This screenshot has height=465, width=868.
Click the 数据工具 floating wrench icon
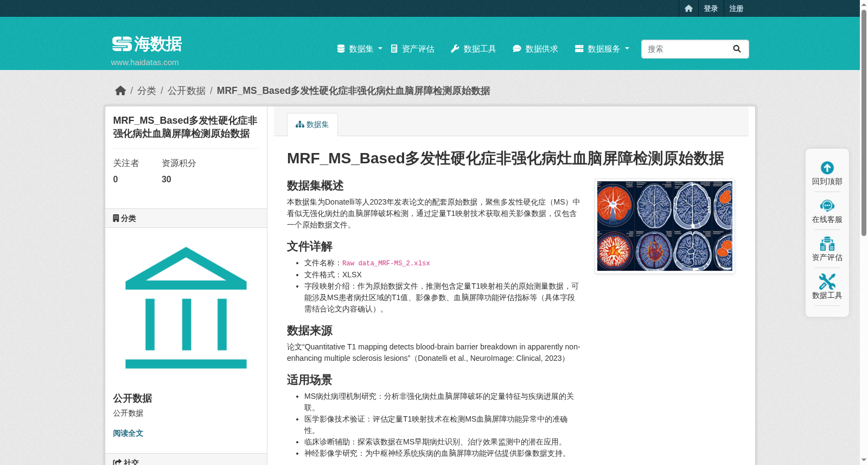827,282
